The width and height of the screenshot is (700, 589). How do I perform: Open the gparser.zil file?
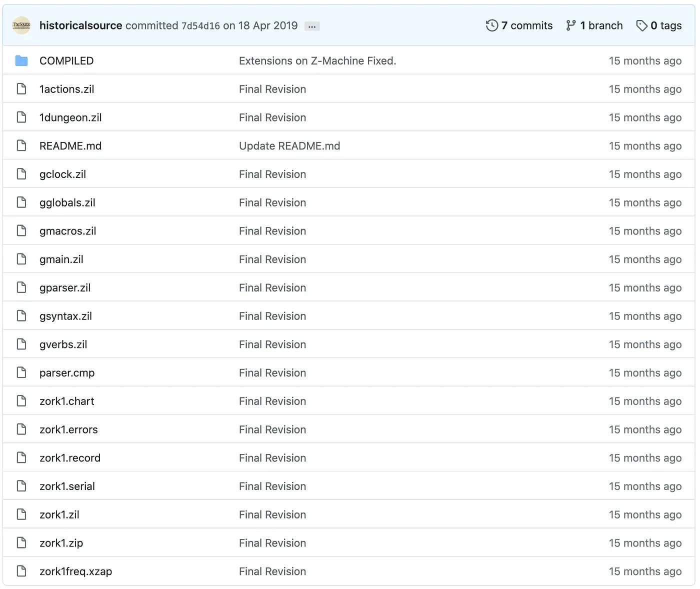pyautogui.click(x=65, y=288)
